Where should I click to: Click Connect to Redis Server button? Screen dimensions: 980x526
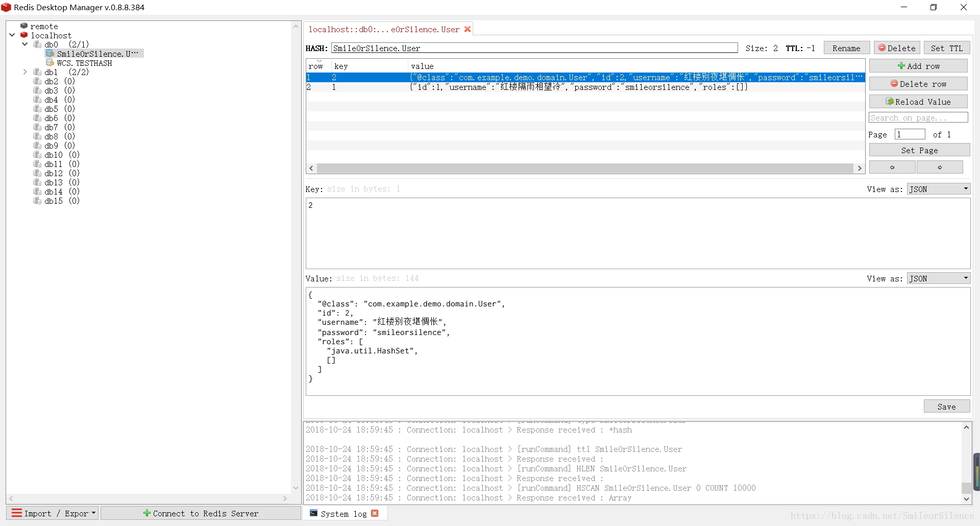tap(201, 513)
